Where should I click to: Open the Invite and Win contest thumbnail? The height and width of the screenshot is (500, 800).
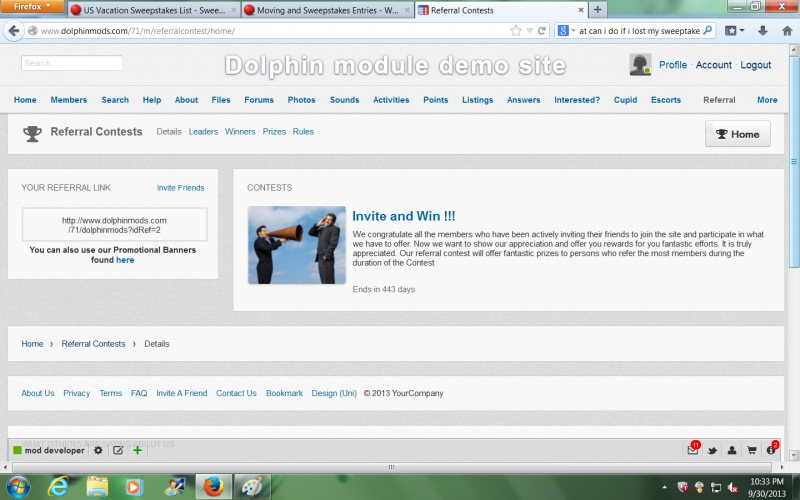(296, 245)
